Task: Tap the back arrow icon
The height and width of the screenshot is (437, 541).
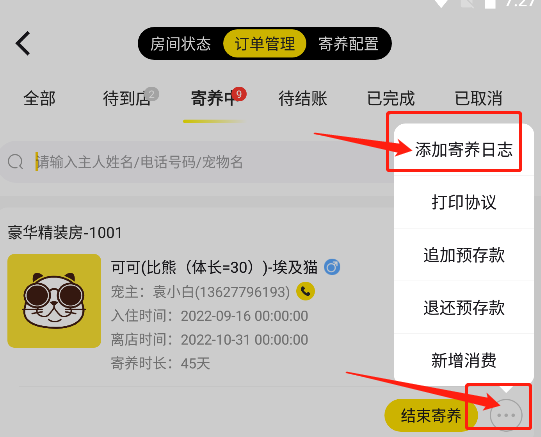Action: click(x=23, y=43)
